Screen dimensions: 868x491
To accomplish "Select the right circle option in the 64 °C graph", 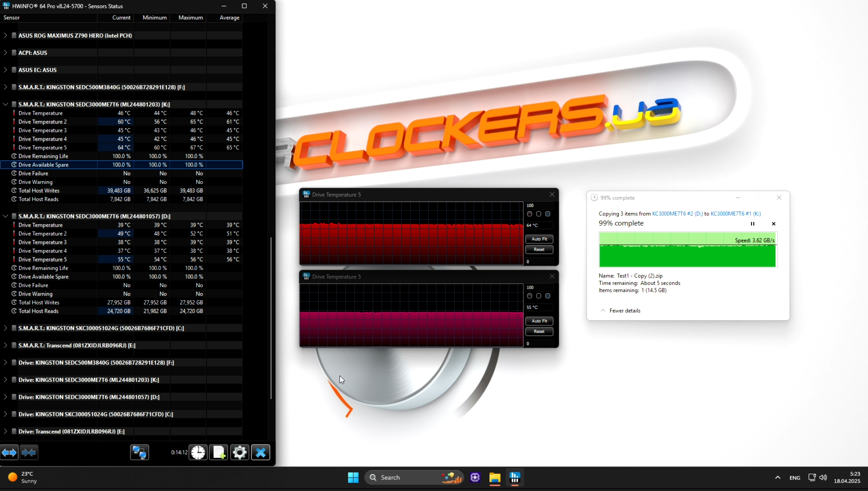I will point(548,214).
